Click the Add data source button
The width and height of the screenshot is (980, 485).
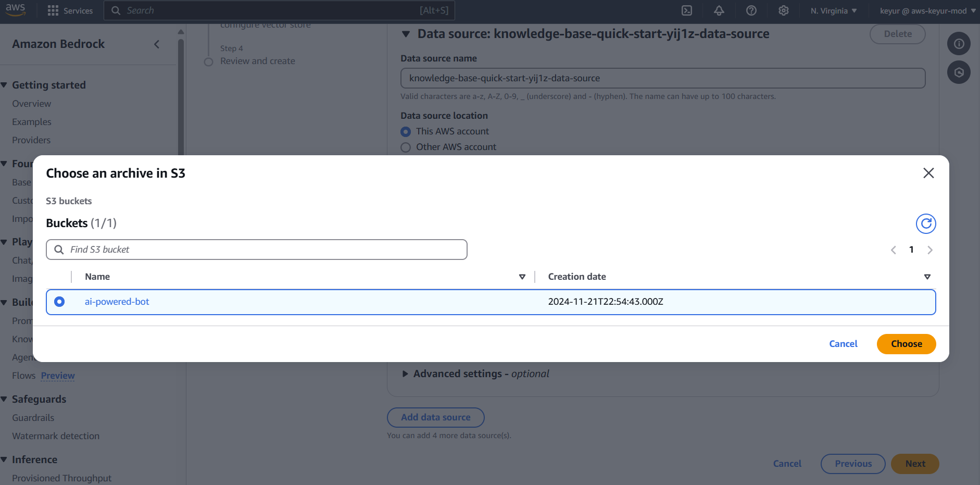435,417
